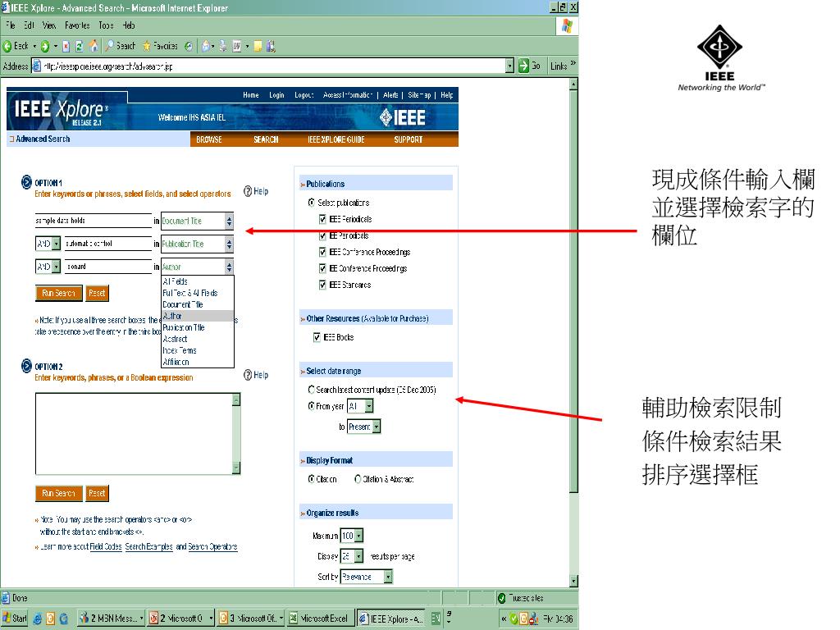This screenshot has height=630, width=840.
Task: Open the Field Codes link
Action: point(106,547)
